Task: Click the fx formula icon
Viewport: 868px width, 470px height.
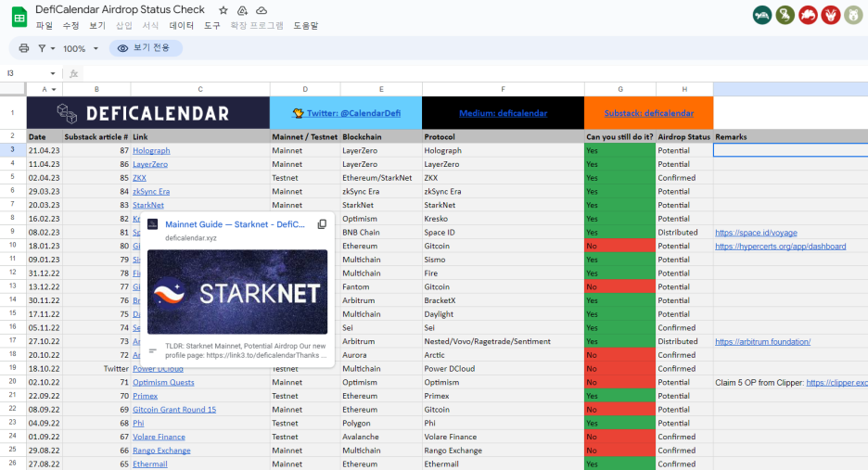Action: 73,73
